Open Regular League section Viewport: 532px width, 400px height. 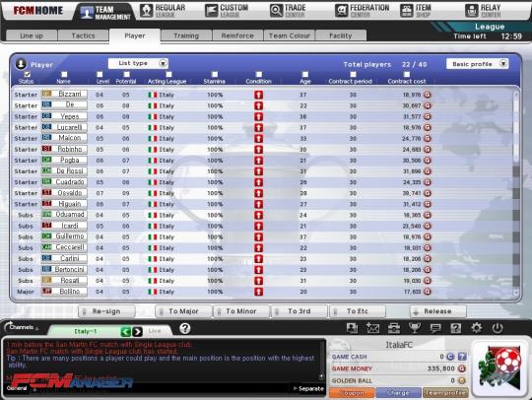point(164,11)
